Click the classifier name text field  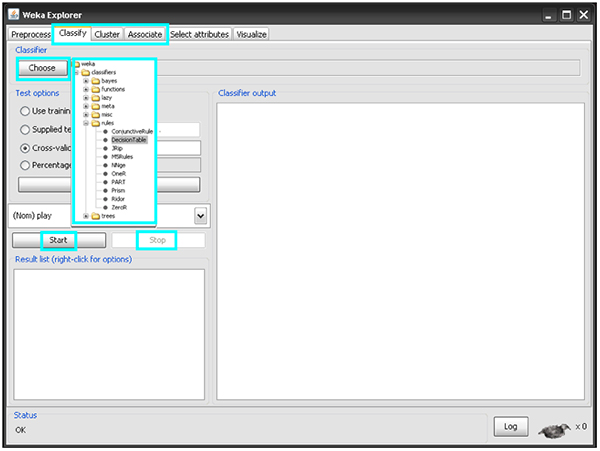368,68
